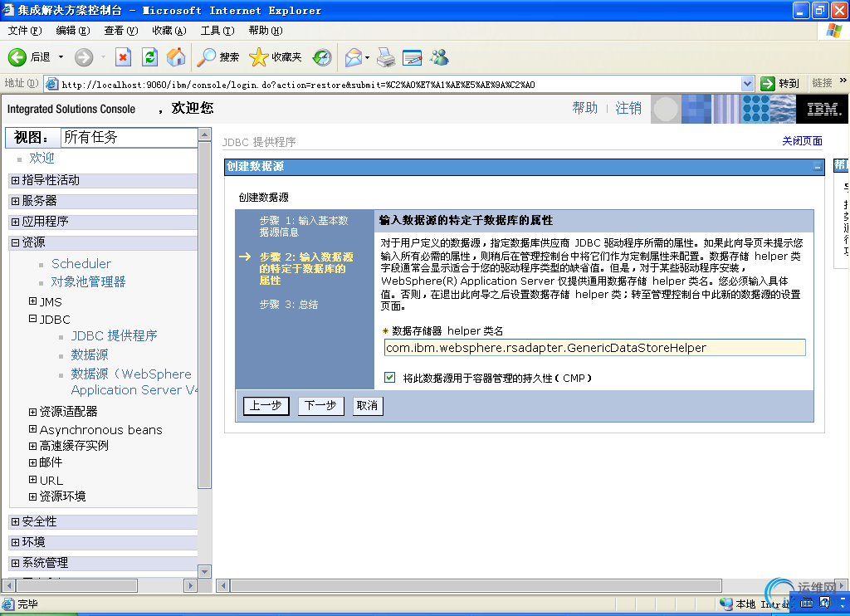Click the main pane horizontal scrollbar thumb
Image resolution: width=850 pixels, height=616 pixels.
click(476, 585)
